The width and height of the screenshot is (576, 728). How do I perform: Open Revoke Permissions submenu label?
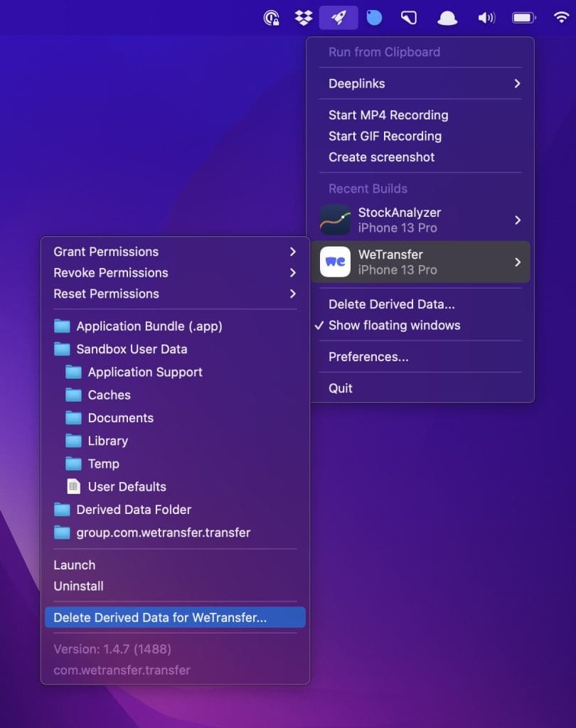(110, 272)
